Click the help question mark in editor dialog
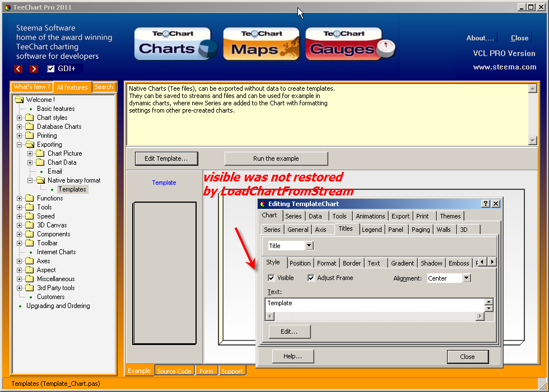 point(485,204)
